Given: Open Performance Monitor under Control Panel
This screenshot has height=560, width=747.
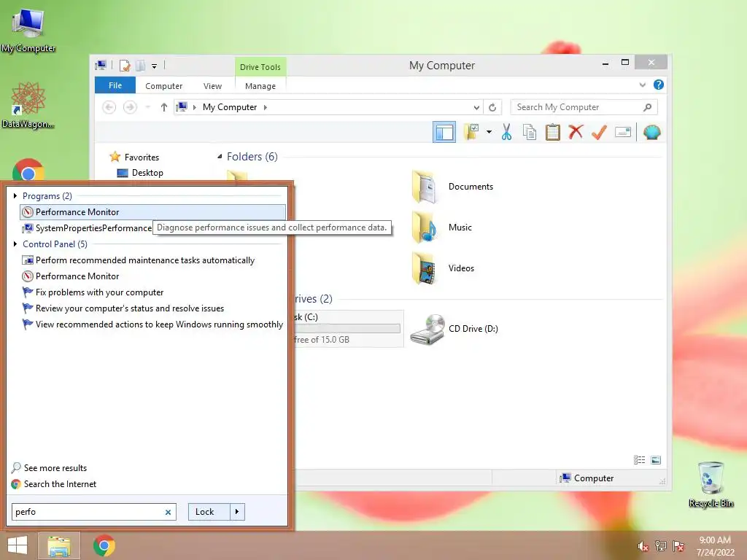Looking at the screenshot, I should pos(77,276).
